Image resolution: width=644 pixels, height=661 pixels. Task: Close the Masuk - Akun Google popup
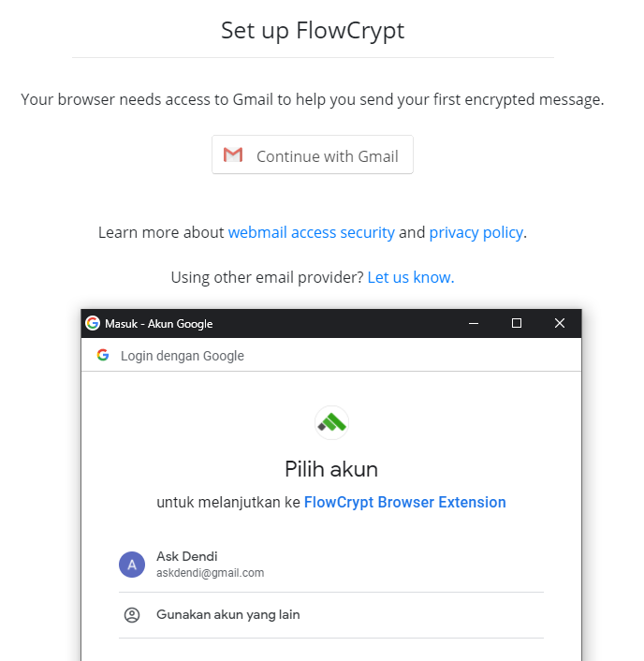(x=560, y=323)
